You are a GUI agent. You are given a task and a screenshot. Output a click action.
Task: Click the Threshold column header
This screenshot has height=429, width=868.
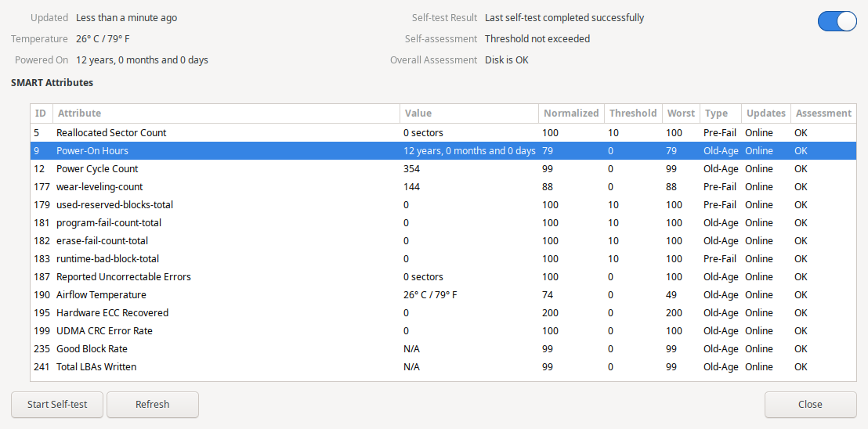pos(632,114)
